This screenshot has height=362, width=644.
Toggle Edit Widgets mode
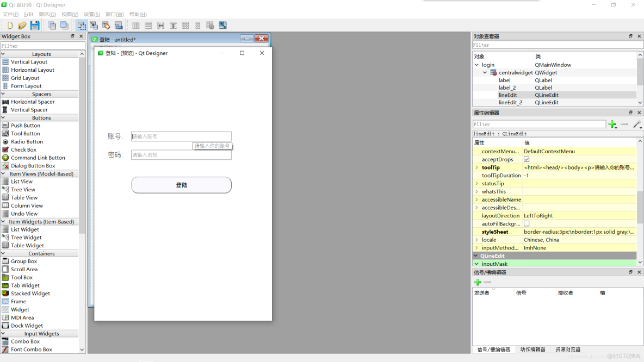tap(83, 25)
